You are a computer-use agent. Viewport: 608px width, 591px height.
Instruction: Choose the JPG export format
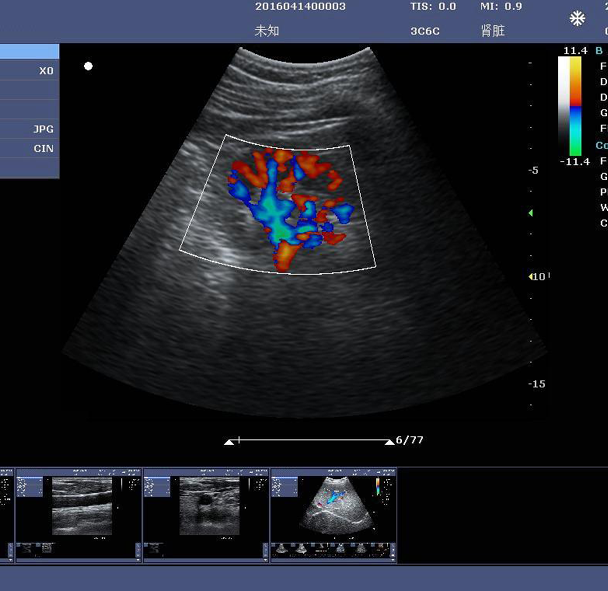(x=30, y=129)
